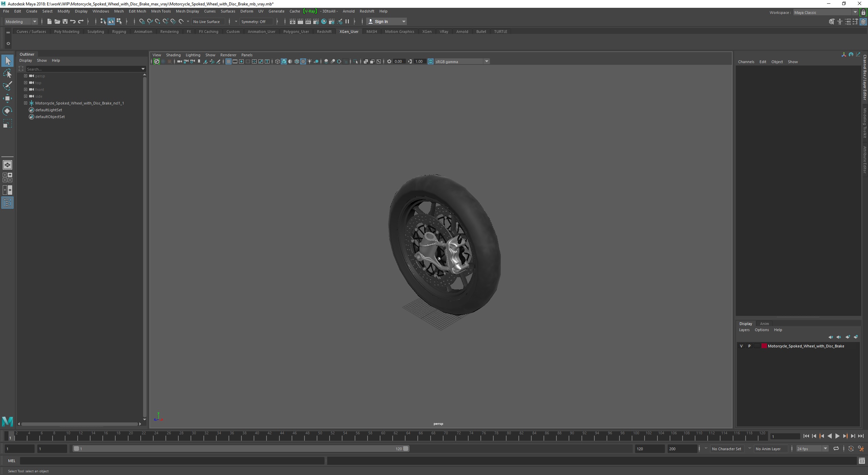The image size is (868, 475).
Task: Click the render region icon
Action: tap(355, 61)
